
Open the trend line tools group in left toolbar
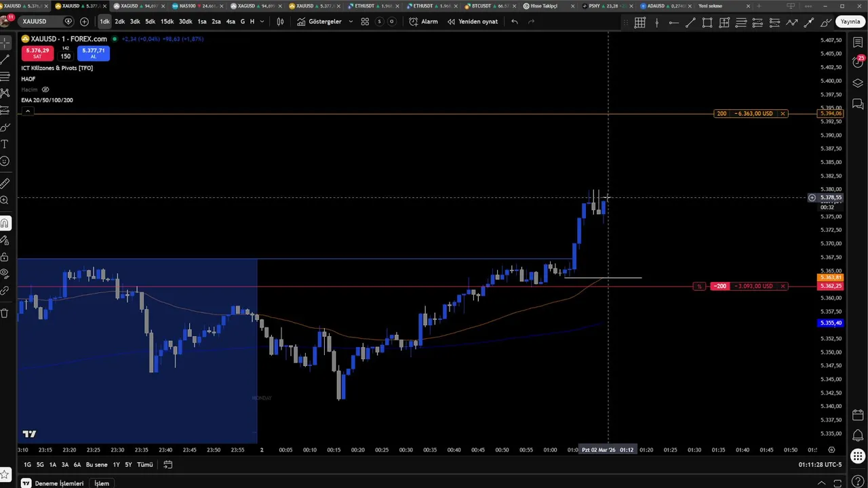tap(5, 60)
